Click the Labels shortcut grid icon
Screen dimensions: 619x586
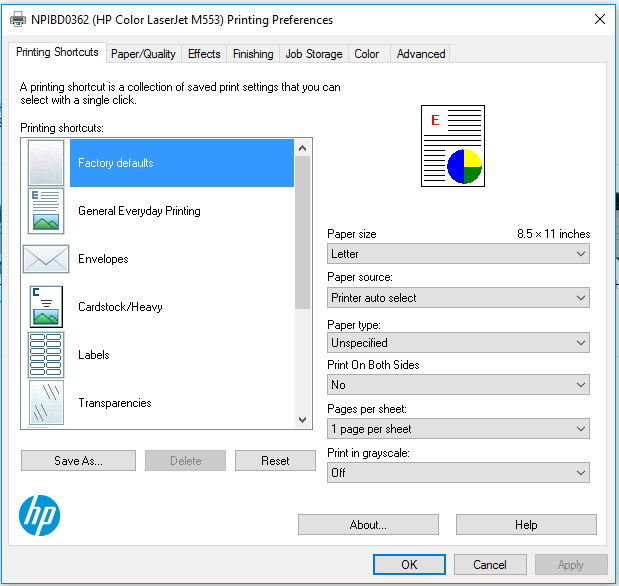click(x=46, y=355)
